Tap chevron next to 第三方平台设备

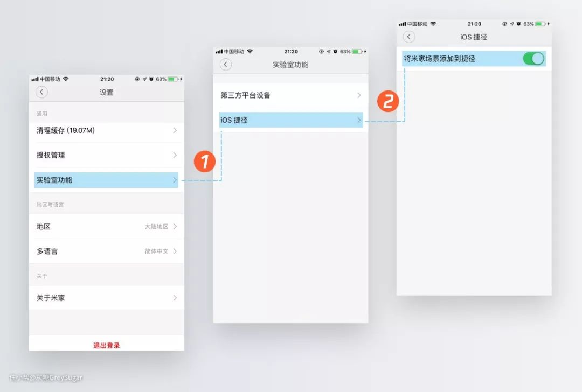pos(359,95)
